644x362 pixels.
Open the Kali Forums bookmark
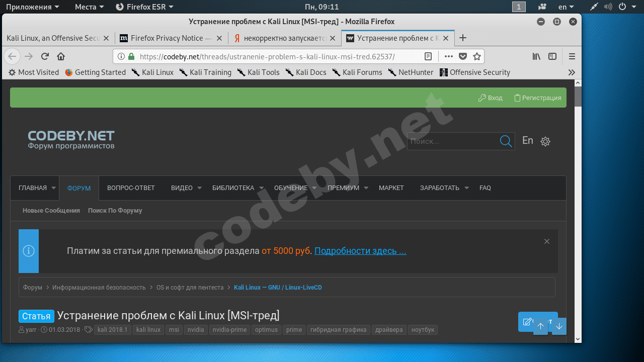357,72
